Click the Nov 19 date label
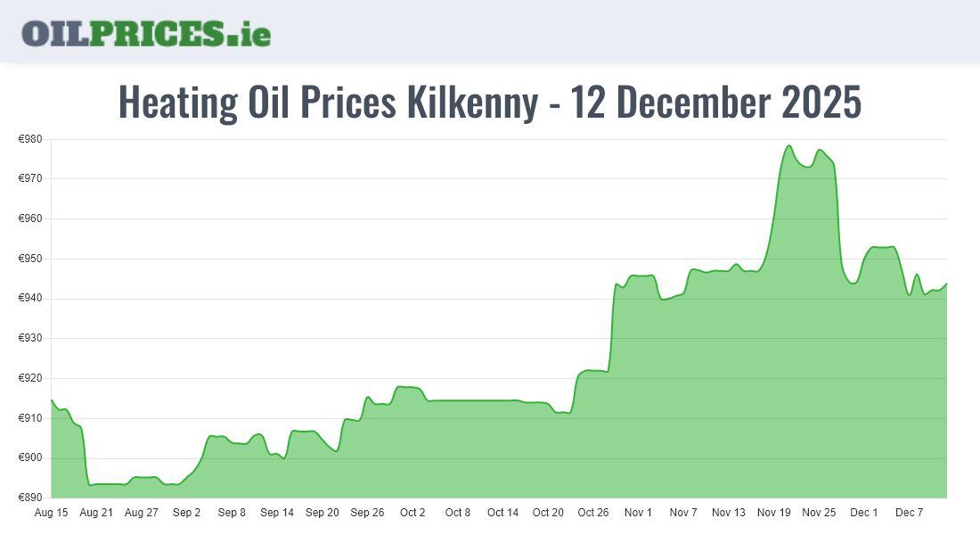The image size is (980, 535). coord(774,513)
